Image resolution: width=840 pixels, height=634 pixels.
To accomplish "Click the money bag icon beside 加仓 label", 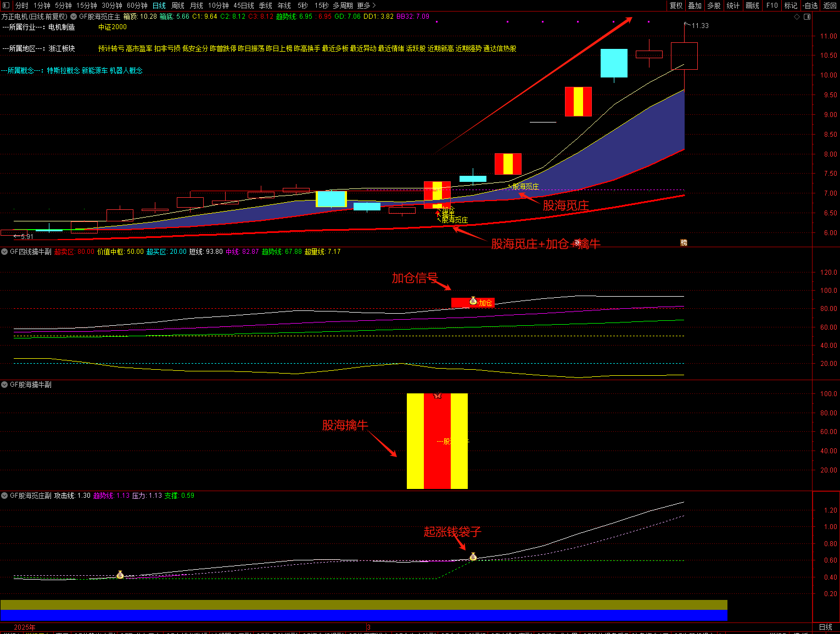I will [473, 301].
